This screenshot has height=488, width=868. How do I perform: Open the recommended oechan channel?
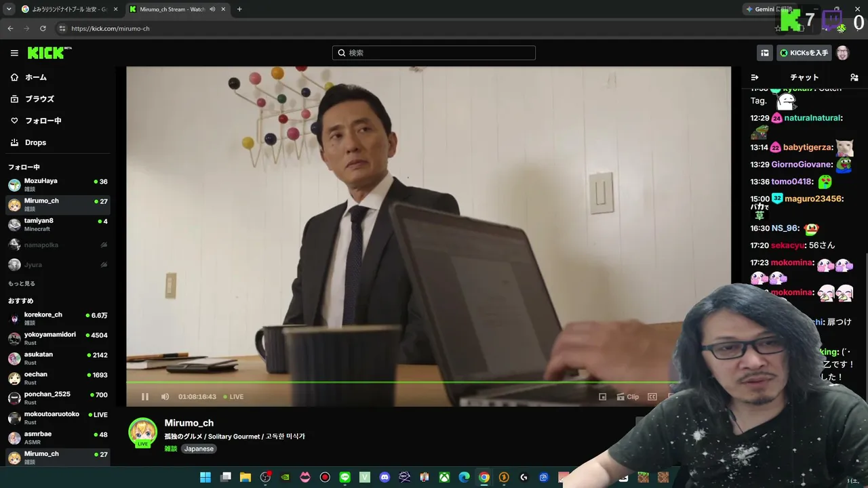58,378
